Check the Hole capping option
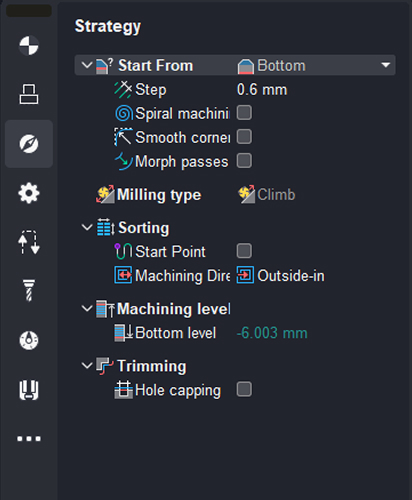Image resolution: width=412 pixels, height=500 pixels. tap(244, 389)
